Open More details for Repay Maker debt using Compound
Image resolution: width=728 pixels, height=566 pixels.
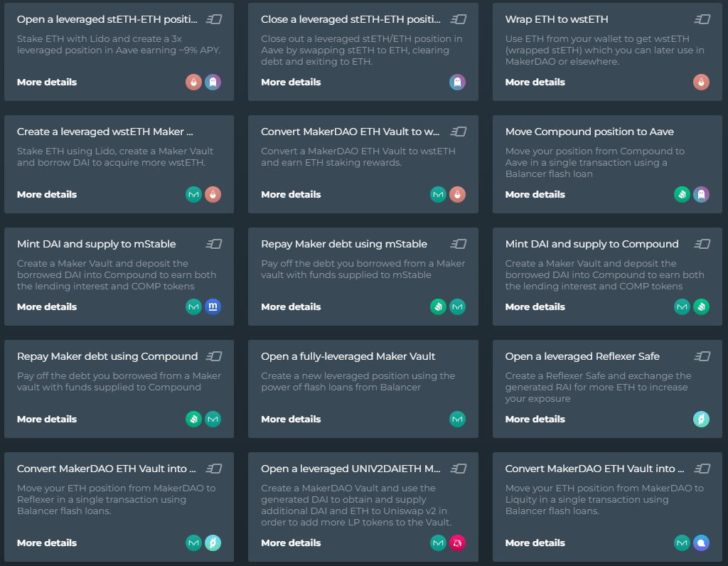47,420
